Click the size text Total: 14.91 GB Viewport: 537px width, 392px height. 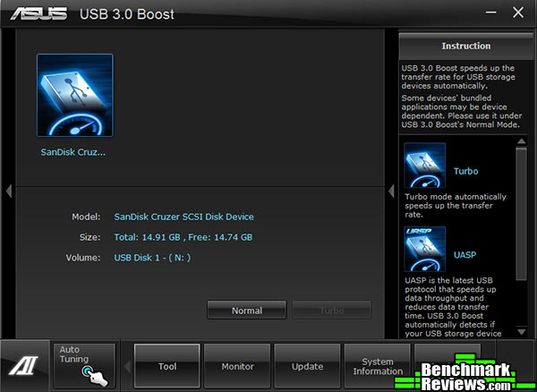pos(148,237)
